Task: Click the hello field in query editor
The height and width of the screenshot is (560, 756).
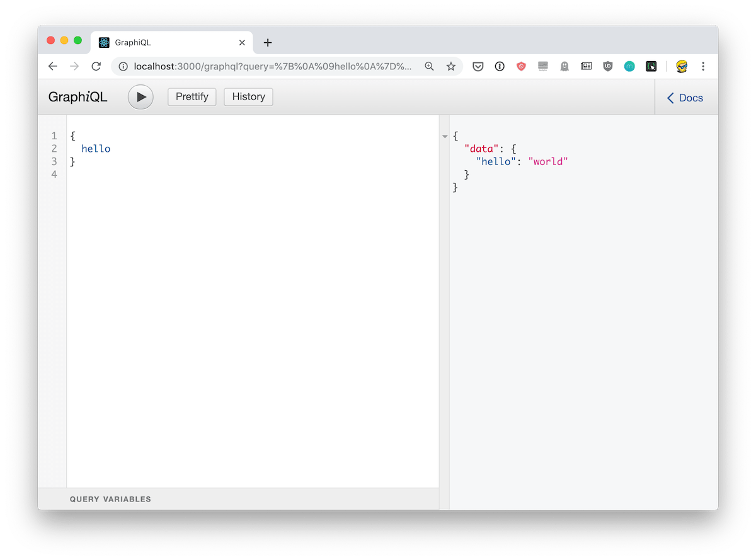Action: (96, 149)
